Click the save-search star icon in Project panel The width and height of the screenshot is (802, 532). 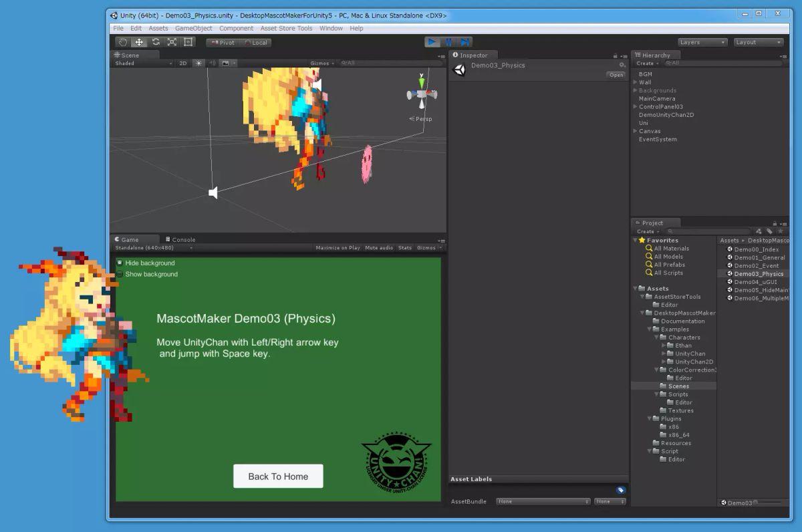click(x=780, y=231)
